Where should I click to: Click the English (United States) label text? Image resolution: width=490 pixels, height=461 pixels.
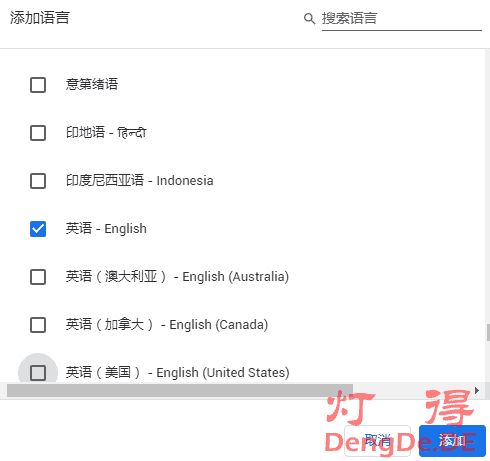coord(177,372)
